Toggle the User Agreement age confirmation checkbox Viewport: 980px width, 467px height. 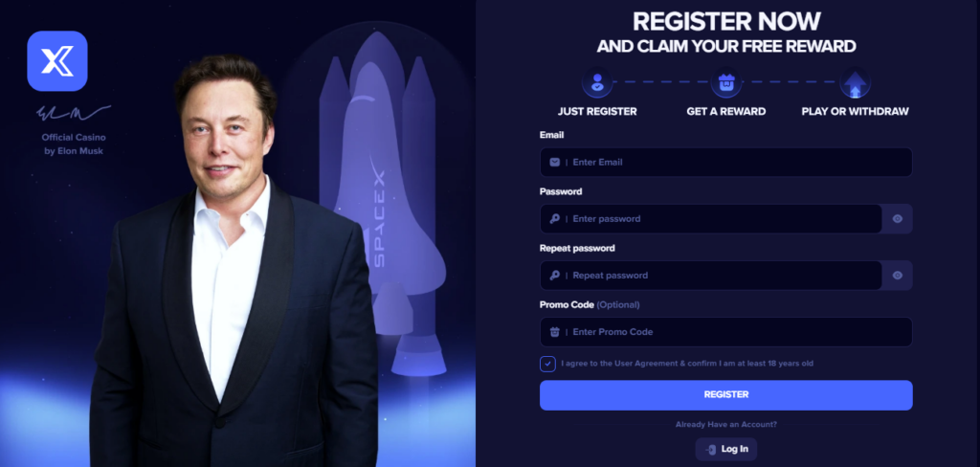[x=547, y=364]
